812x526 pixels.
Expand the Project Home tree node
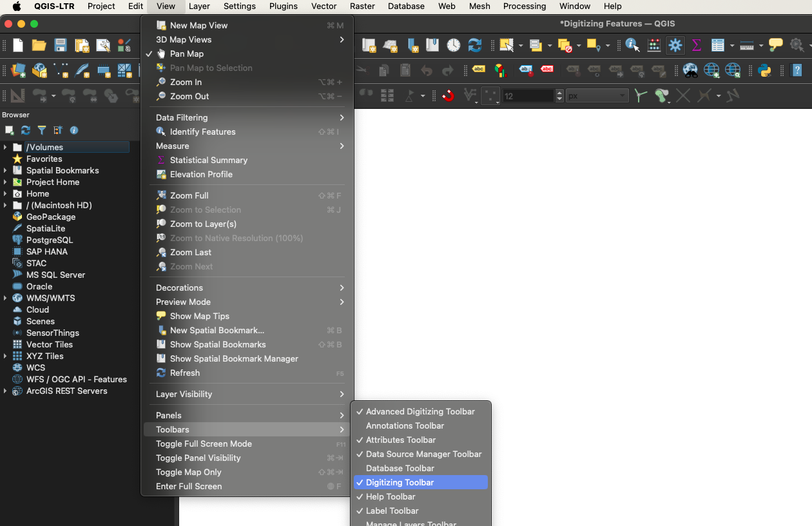5,182
